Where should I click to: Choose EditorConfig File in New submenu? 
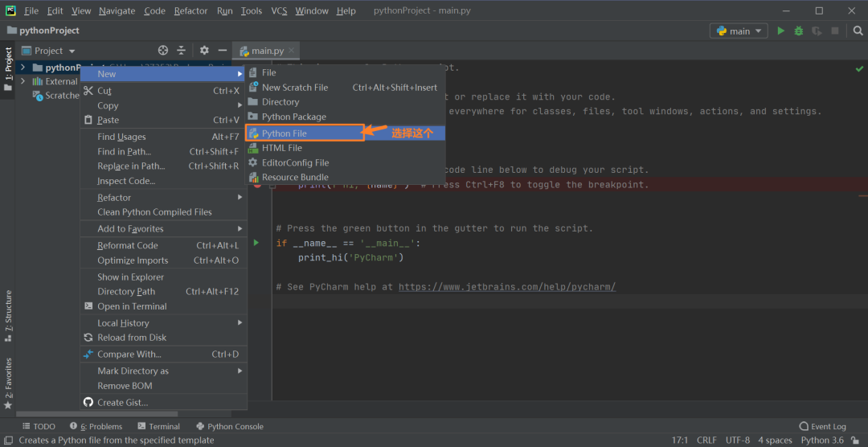(x=345, y=163)
